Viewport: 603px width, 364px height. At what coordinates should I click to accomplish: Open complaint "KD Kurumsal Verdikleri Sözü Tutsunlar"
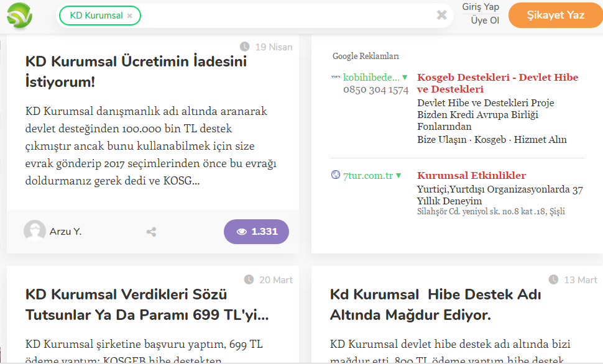click(x=147, y=304)
